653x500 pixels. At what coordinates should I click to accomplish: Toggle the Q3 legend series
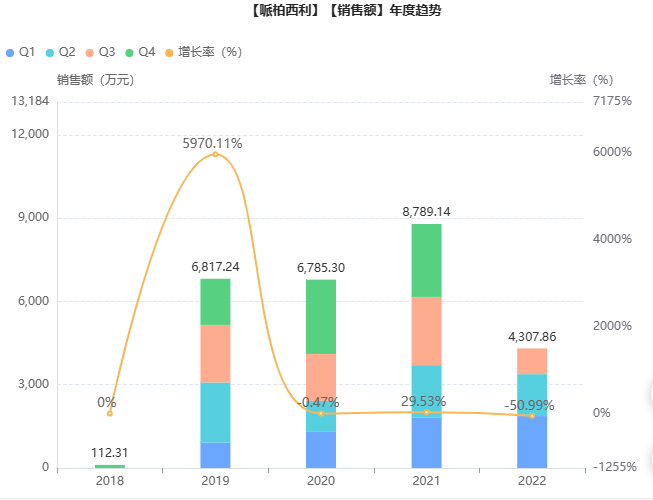coord(100,51)
